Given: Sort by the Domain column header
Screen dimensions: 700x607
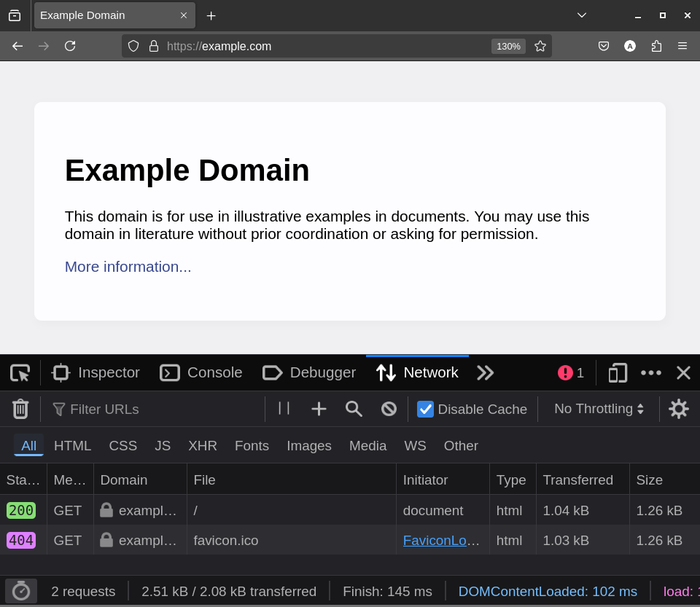Looking at the screenshot, I should (140, 480).
